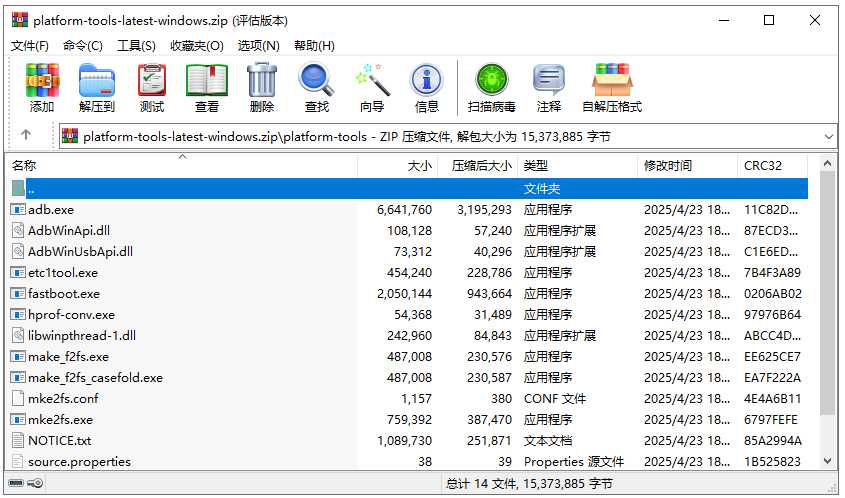Open the 工具(S) menu

click(136, 45)
